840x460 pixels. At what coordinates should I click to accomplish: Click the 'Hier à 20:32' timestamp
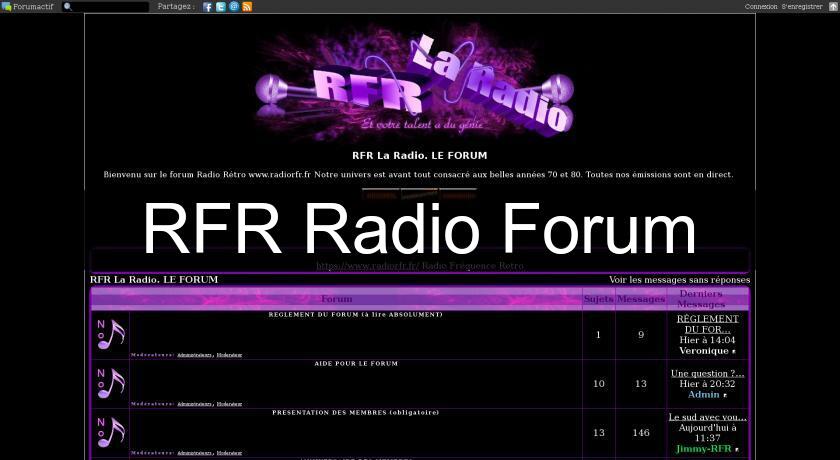(707, 384)
